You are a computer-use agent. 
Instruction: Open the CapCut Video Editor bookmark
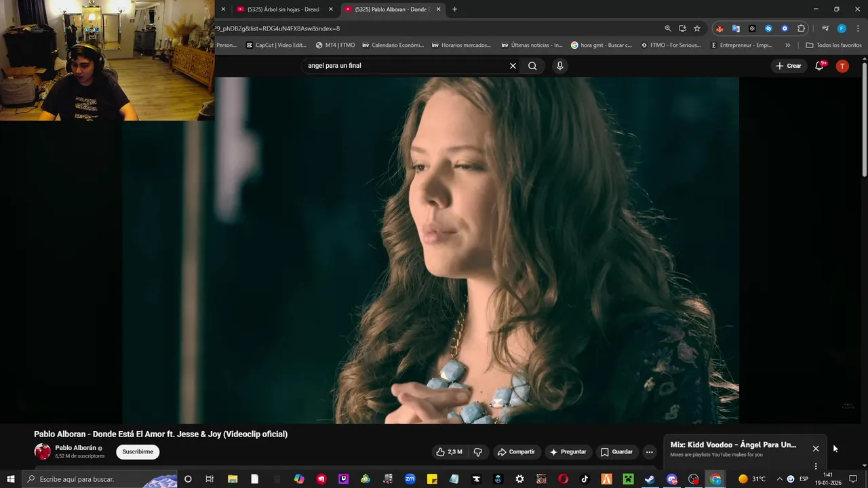pos(276,45)
